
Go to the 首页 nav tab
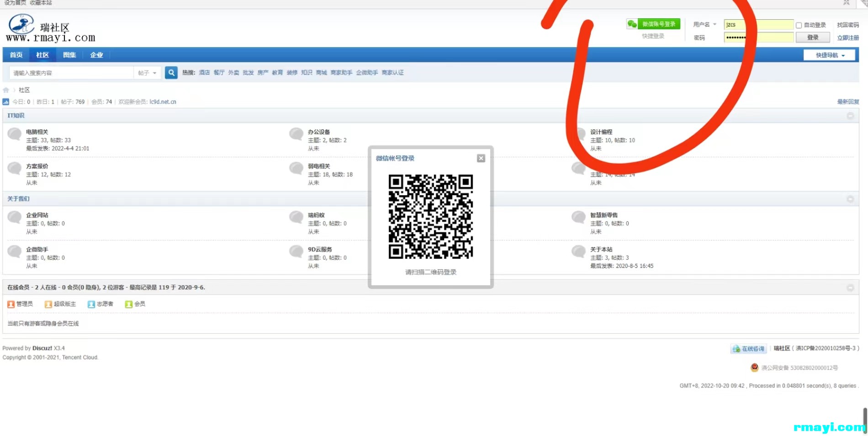coord(16,55)
